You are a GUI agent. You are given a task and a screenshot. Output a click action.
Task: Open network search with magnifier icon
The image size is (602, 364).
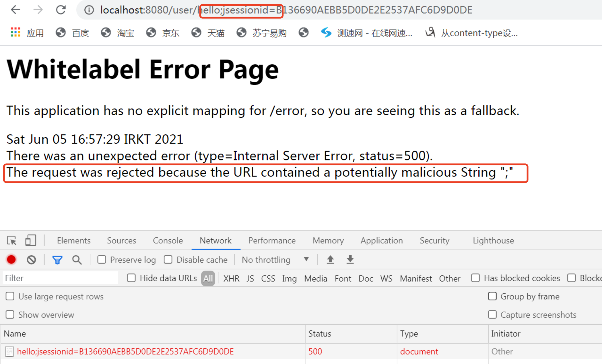[x=77, y=260]
